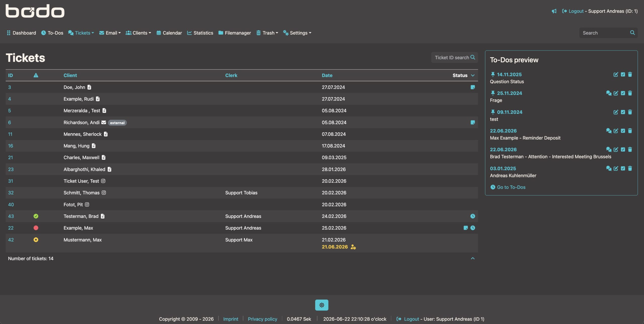644x324 pixels.
Task: Click document icon next to Doe, John
Action: 89,87
